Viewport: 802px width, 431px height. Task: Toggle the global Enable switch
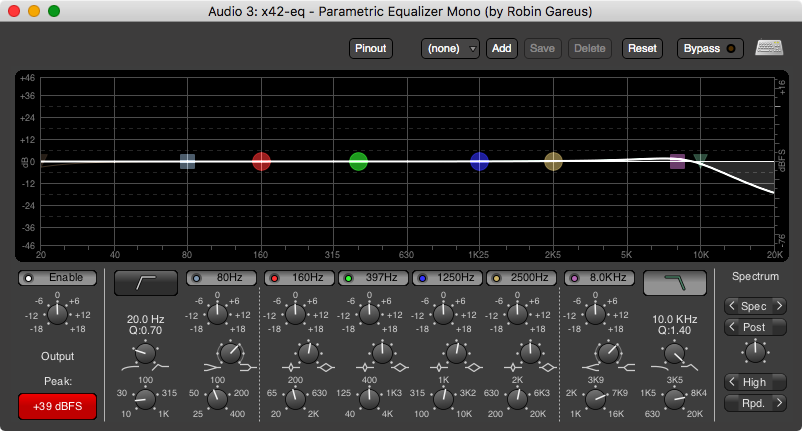click(58, 277)
